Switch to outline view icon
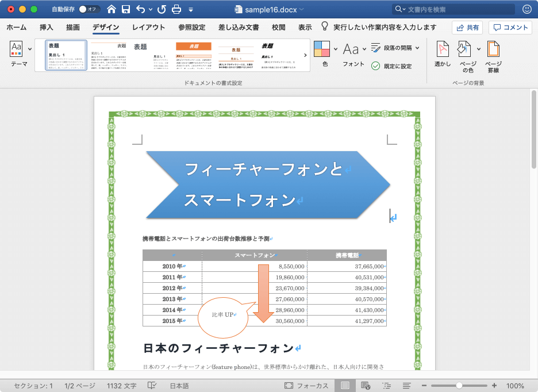The image size is (538, 392). coord(387,386)
